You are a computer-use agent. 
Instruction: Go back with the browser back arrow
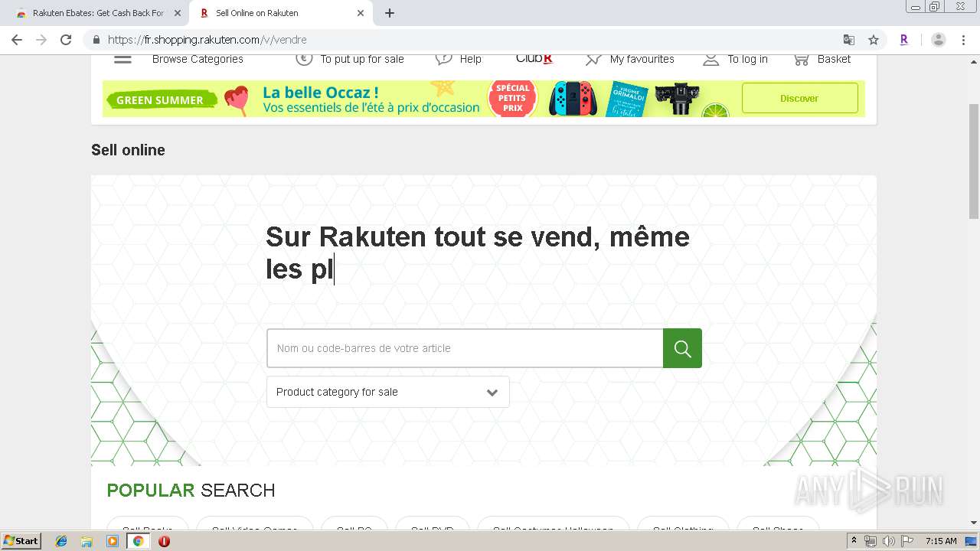17,40
